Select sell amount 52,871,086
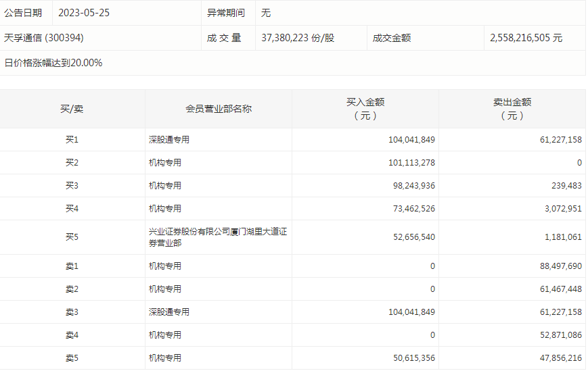The width and height of the screenshot is (588, 371). (561, 335)
